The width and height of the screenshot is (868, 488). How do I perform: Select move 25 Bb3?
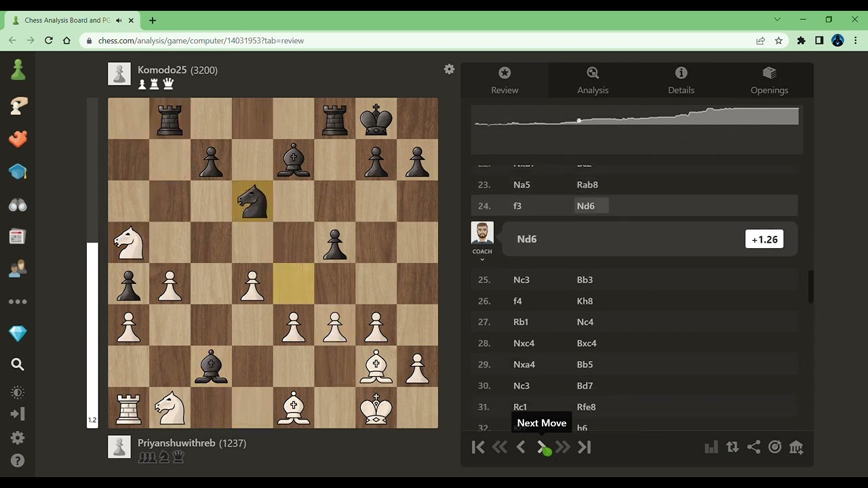(x=585, y=280)
